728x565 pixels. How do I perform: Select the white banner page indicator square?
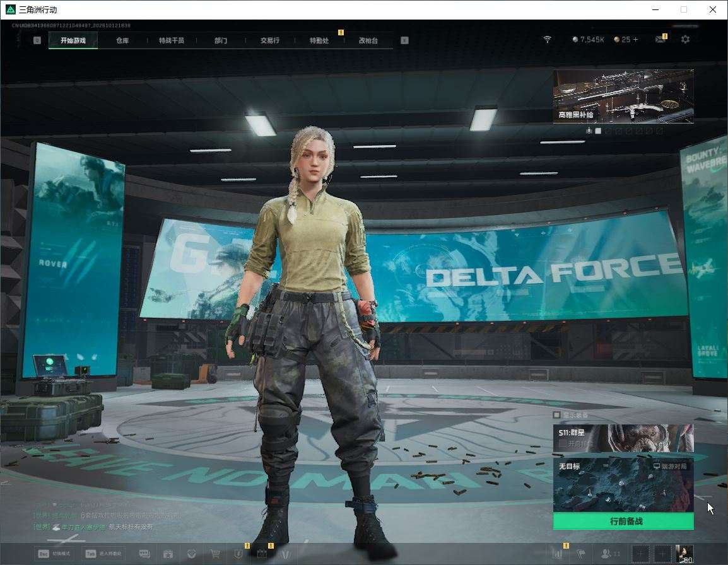point(598,131)
